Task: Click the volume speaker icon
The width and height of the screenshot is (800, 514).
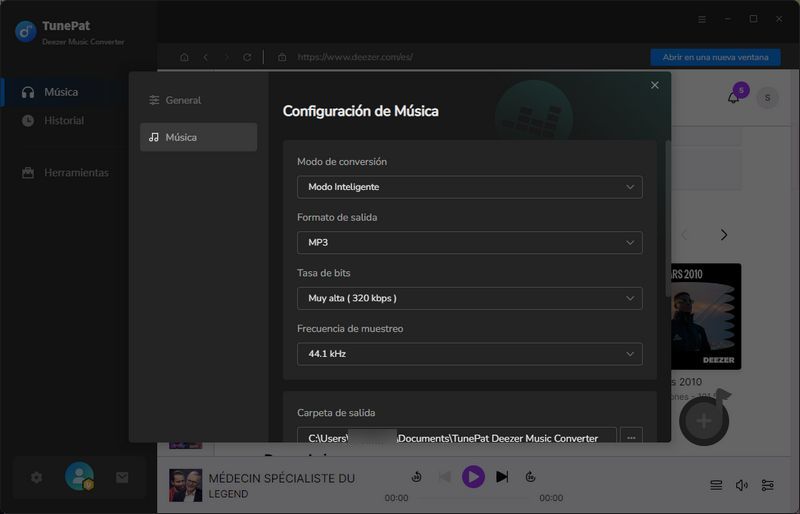Action: [742, 485]
